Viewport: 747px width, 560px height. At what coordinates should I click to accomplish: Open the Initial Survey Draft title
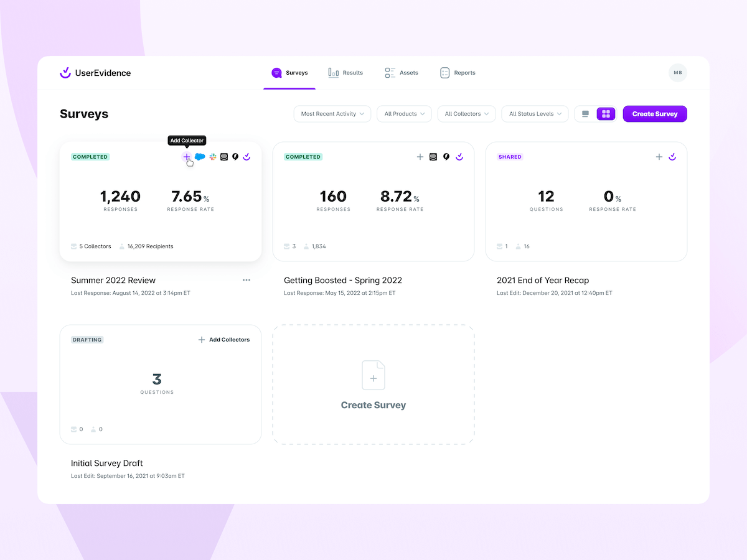point(107,463)
